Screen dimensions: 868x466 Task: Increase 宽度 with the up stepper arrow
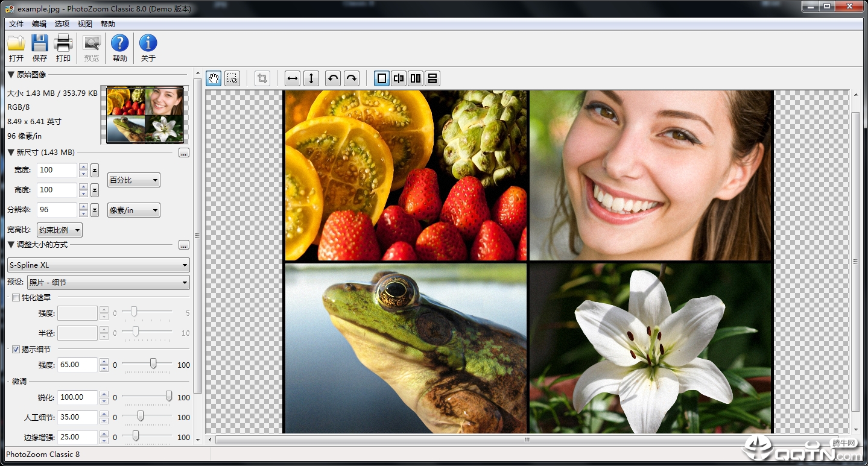click(x=84, y=166)
